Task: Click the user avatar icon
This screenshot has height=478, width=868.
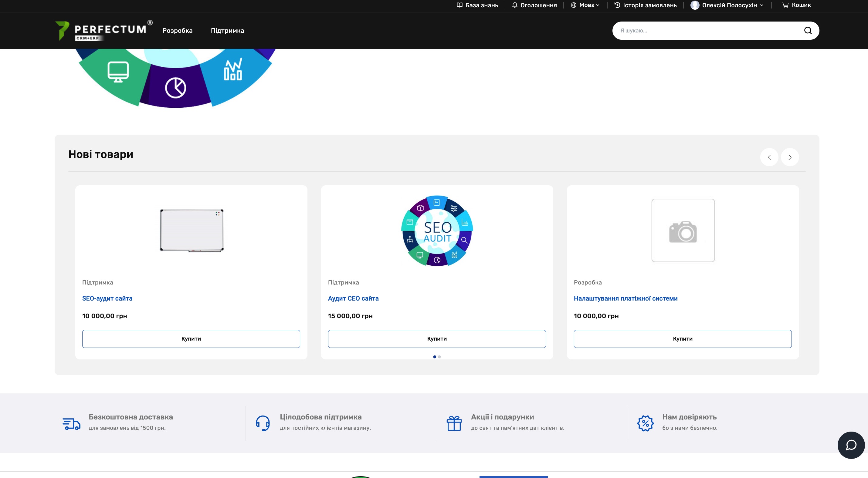Action: coord(695,5)
